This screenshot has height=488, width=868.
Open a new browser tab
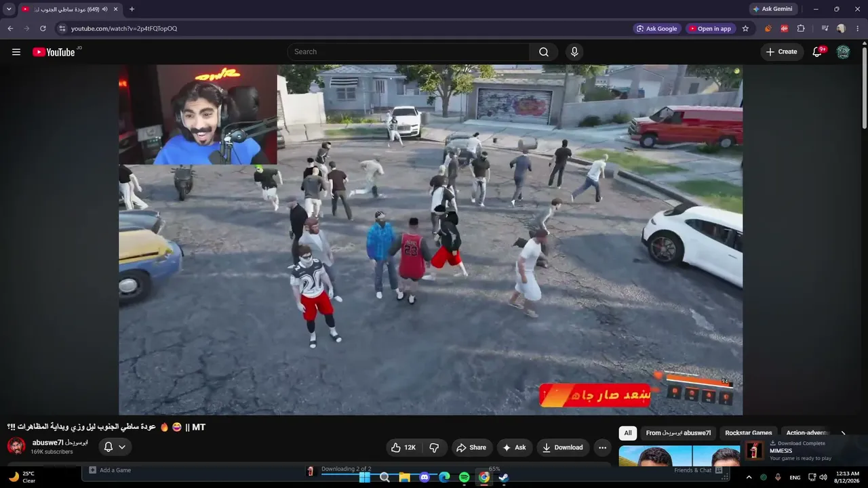click(132, 9)
